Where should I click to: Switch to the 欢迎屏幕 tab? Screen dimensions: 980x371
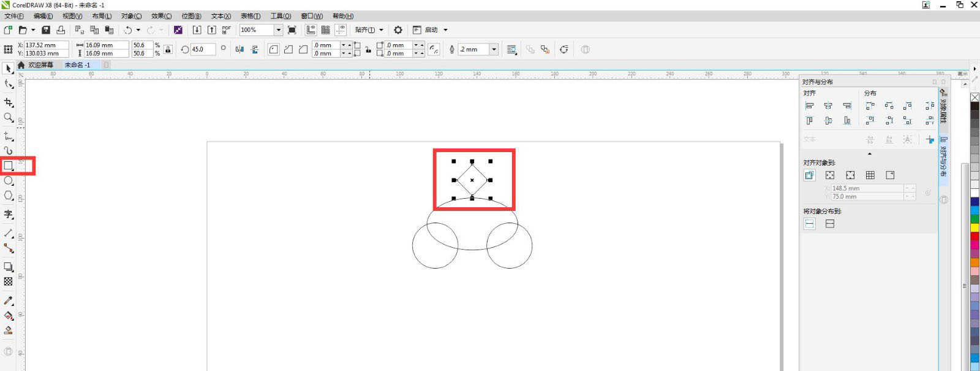coord(40,65)
